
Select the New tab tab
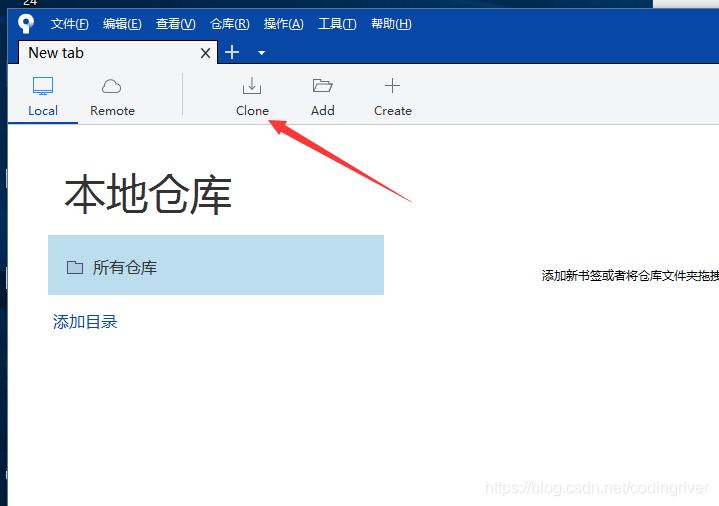click(x=117, y=53)
